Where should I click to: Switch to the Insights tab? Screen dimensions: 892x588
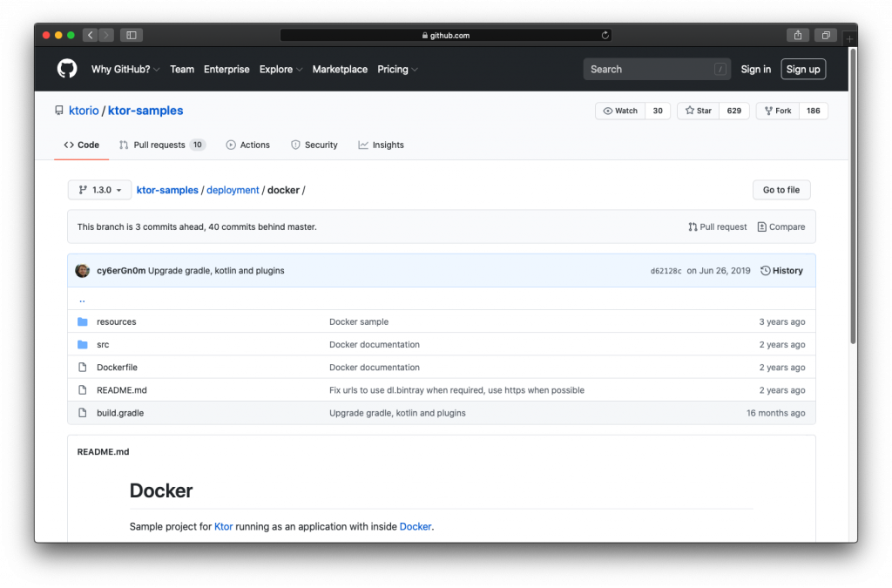pyautogui.click(x=381, y=145)
